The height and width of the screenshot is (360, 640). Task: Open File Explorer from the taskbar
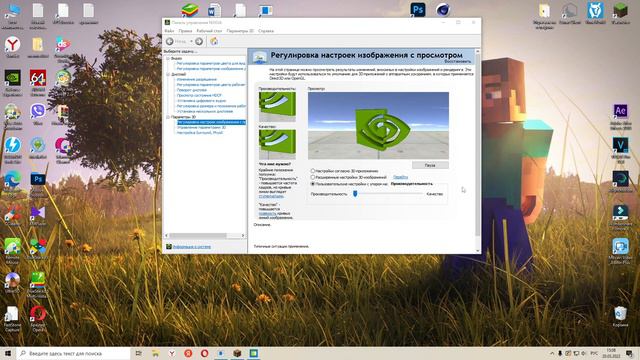(x=156, y=353)
